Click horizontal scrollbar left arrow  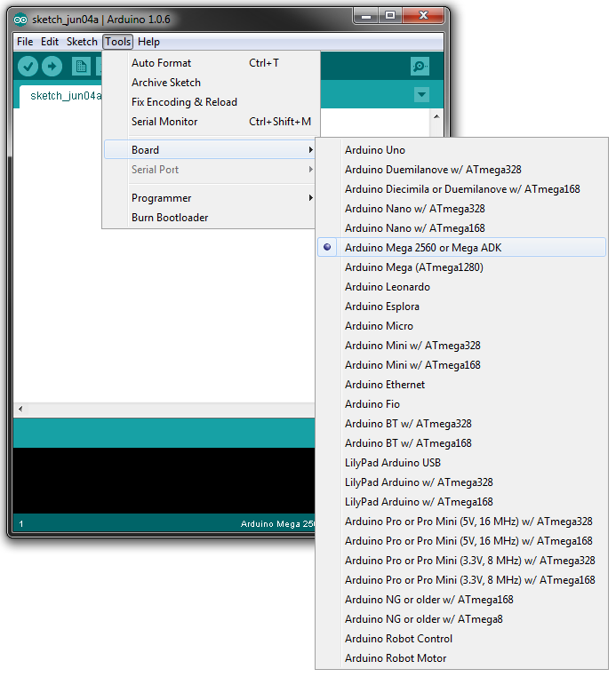[x=20, y=409]
